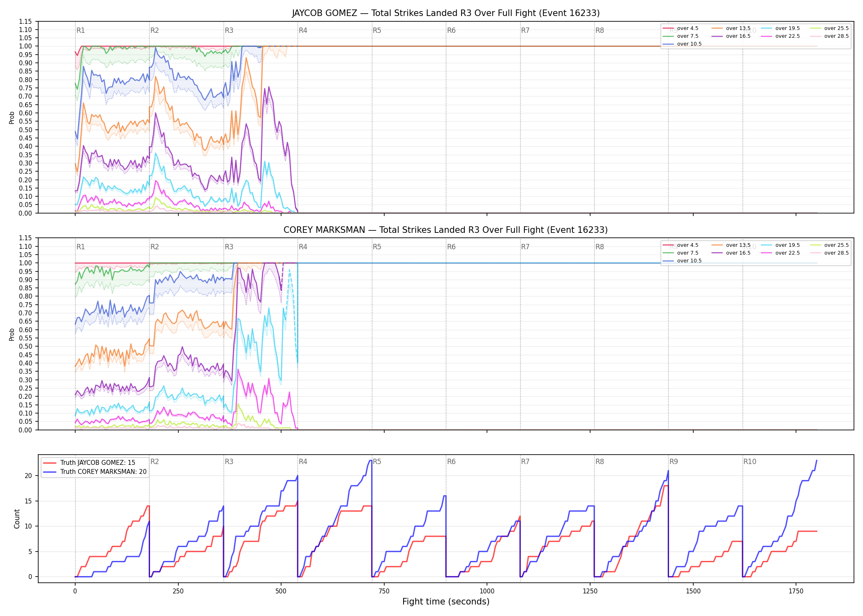The image size is (863, 616).
Task: Click the R8 round label in Gomez chart
Action: [600, 30]
